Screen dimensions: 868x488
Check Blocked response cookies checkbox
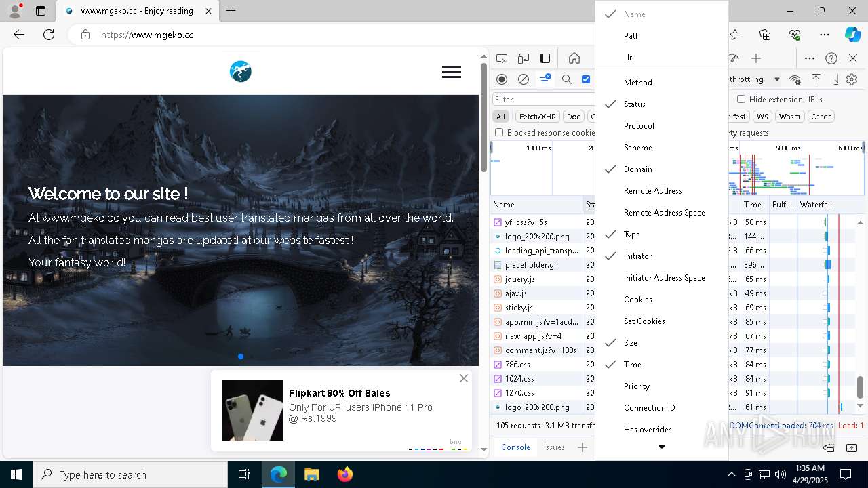499,132
